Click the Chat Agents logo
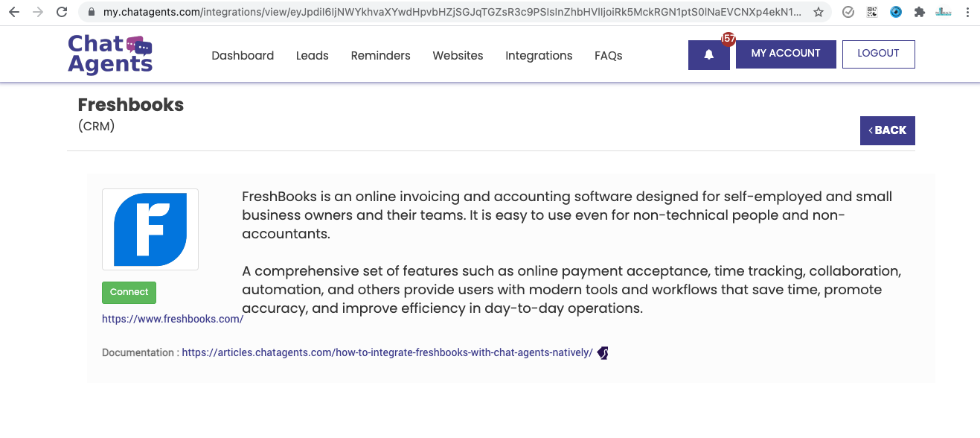980x438 pixels. click(110, 54)
